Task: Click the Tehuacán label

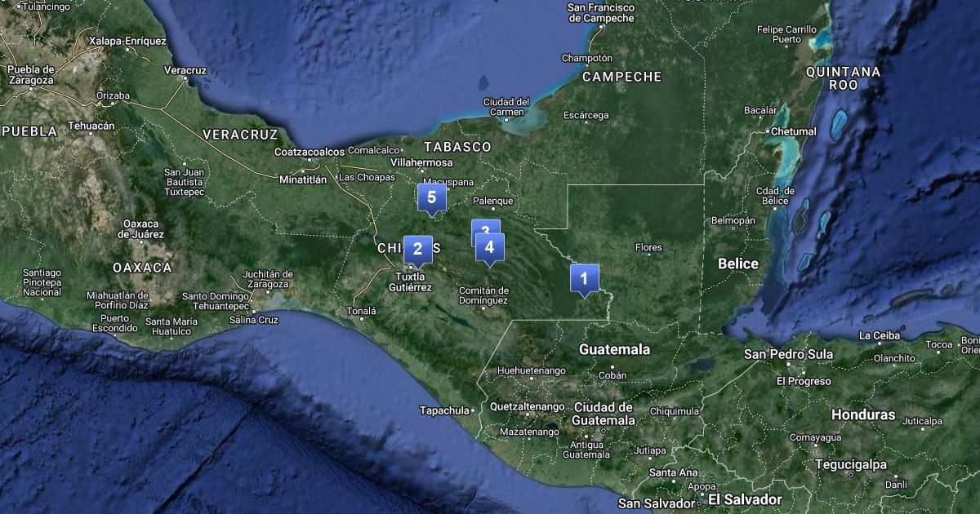Action: pos(91,126)
